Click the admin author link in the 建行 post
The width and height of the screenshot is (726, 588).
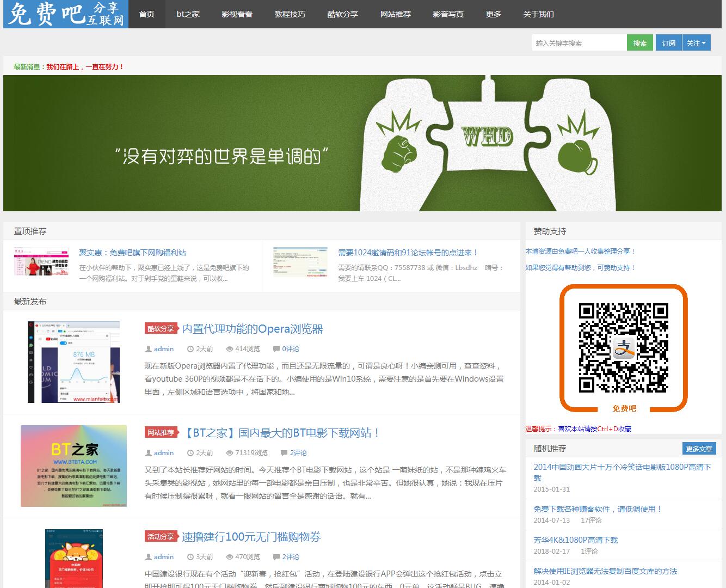[164, 557]
